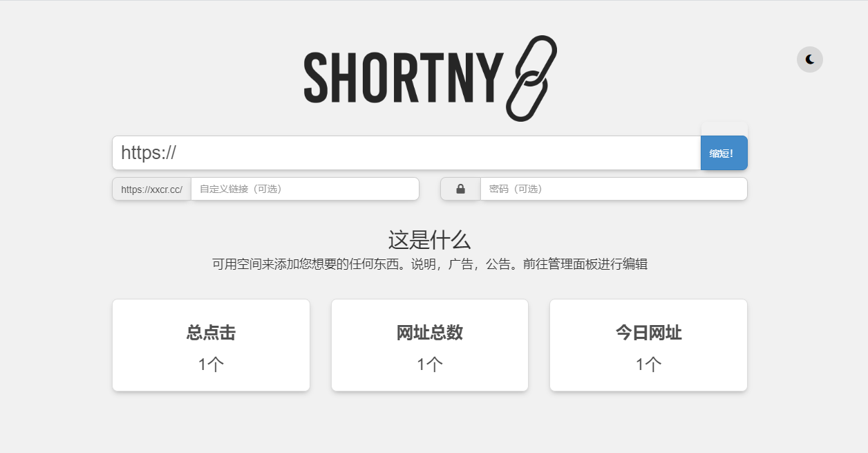Click the 1个 count under 总点击

point(211,364)
